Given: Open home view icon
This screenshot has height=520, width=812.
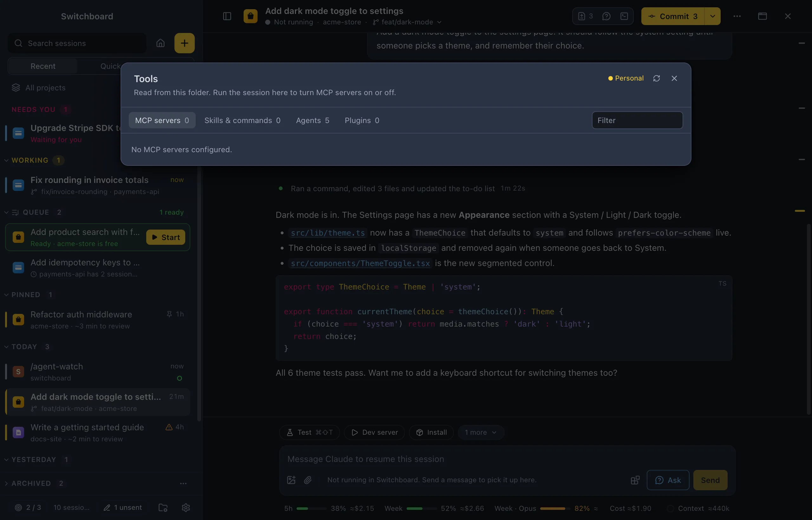Looking at the screenshot, I should [x=160, y=43].
